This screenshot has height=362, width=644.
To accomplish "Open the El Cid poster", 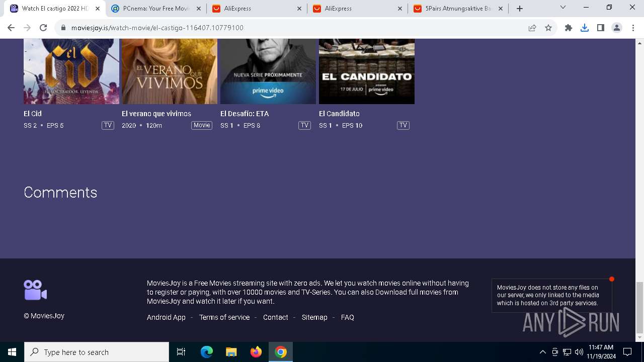I will 71,71.
